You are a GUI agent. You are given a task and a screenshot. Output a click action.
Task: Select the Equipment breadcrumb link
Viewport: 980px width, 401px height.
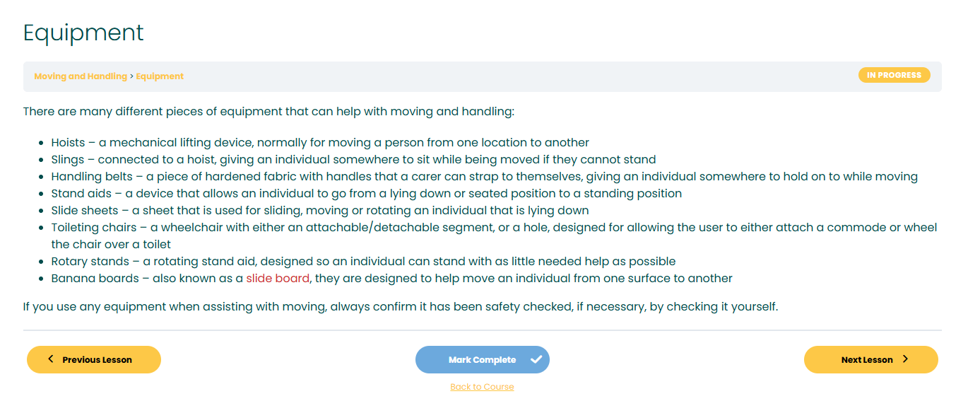(160, 76)
